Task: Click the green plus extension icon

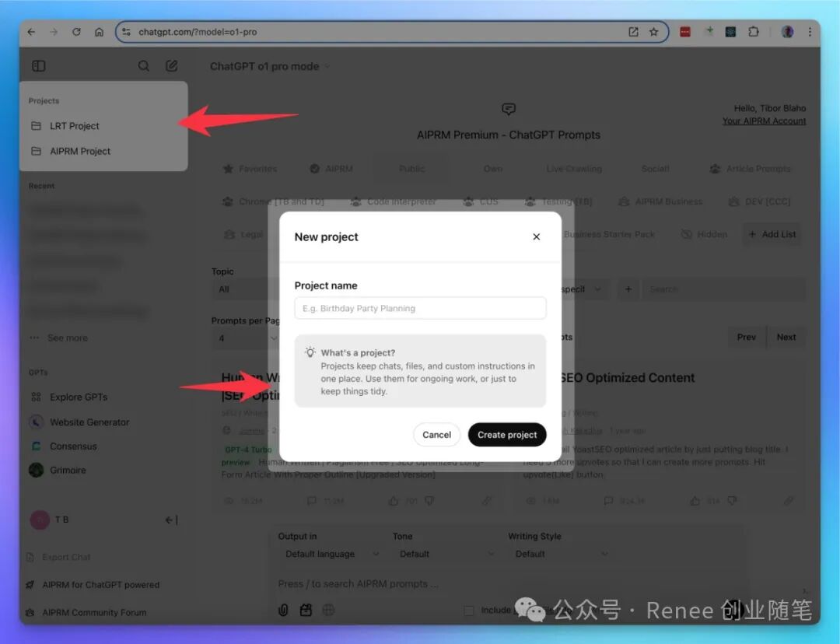Action: [x=709, y=30]
